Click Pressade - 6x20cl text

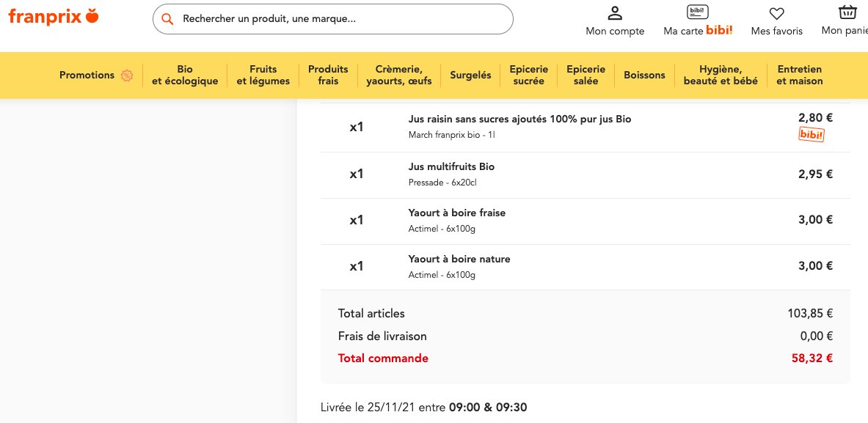[442, 183]
